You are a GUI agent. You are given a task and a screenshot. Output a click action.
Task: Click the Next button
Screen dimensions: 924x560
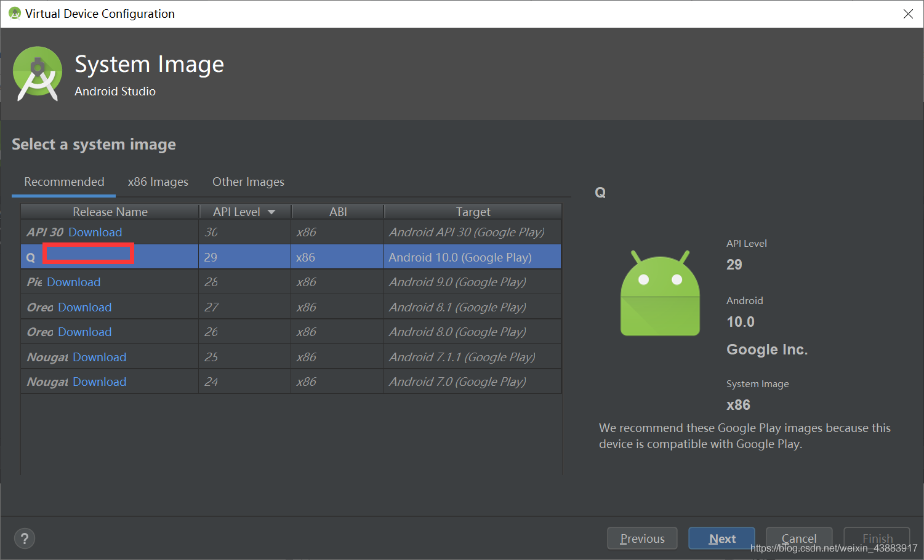point(721,539)
